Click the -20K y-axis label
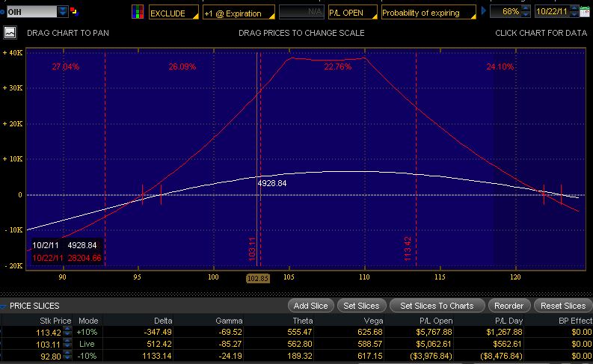 point(13,266)
